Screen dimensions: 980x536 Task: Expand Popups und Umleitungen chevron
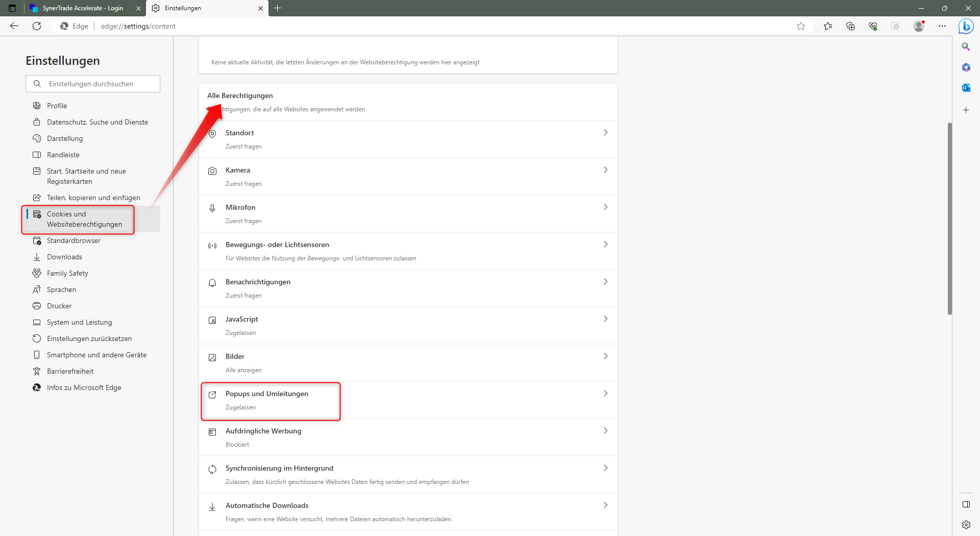(605, 394)
